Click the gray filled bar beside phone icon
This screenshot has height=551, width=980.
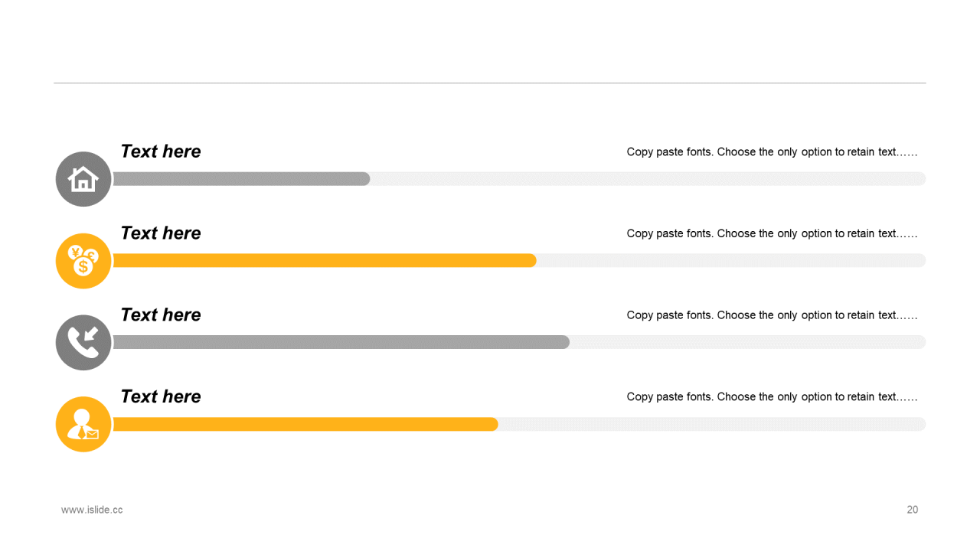click(x=341, y=342)
